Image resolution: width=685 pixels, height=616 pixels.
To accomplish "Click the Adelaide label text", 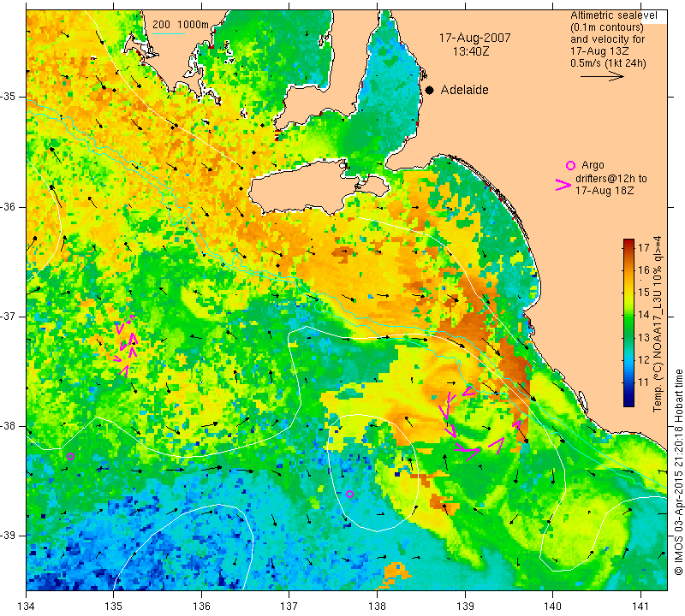I will click(x=464, y=90).
